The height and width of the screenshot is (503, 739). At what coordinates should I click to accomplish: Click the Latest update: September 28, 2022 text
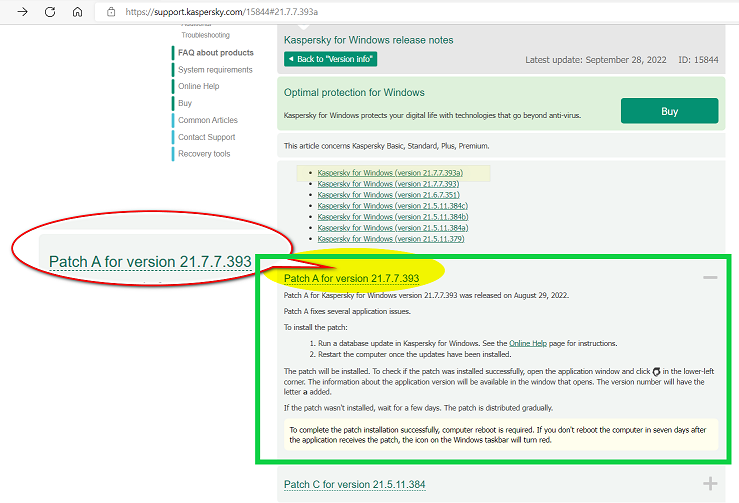(596, 60)
